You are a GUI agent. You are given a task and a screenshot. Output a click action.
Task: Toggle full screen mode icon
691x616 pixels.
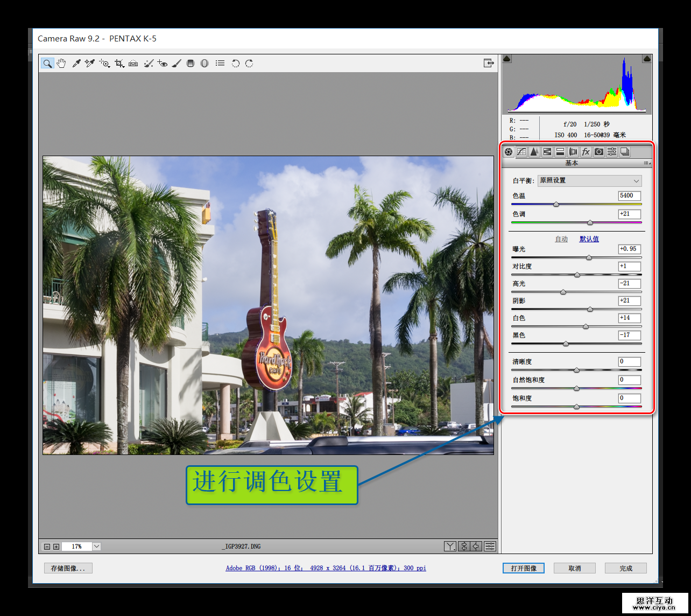click(x=488, y=64)
